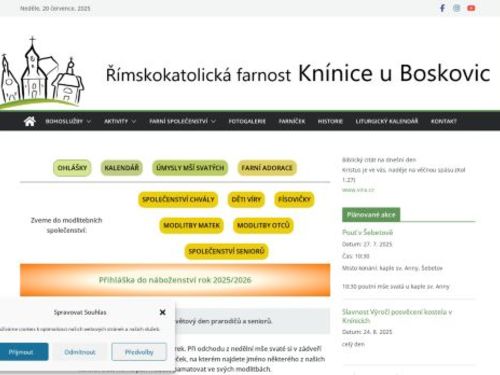Viewport: 500px width, 375px height.
Task: Accept cookies with Přijmout button
Action: point(22,352)
